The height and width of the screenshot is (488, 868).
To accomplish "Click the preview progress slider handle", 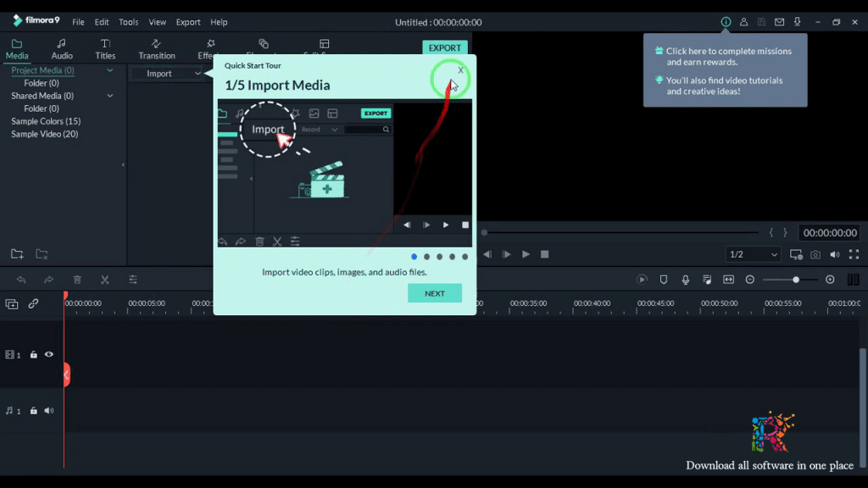I will 484,232.
